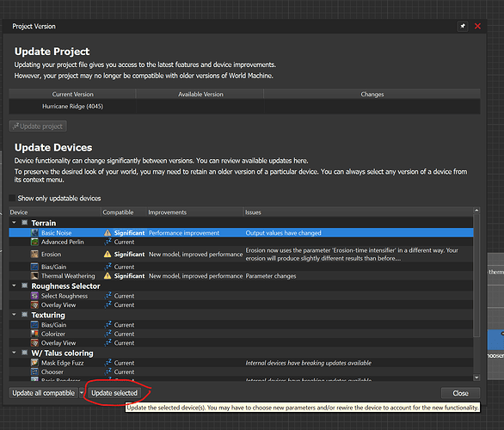The width and height of the screenshot is (504, 430).
Task: Click the device list scrollbar down arrow
Action: 476,378
